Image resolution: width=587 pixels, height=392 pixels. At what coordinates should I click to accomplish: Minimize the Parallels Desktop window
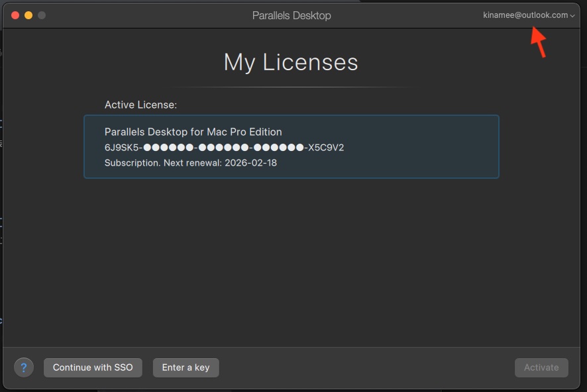pyautogui.click(x=28, y=15)
